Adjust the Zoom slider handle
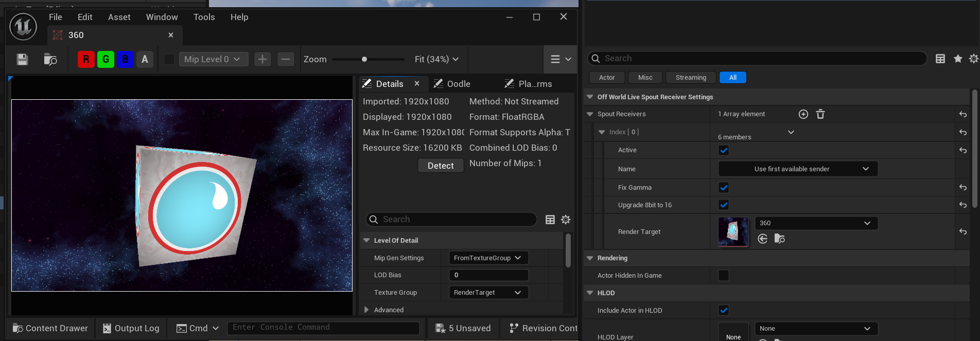 coord(364,59)
